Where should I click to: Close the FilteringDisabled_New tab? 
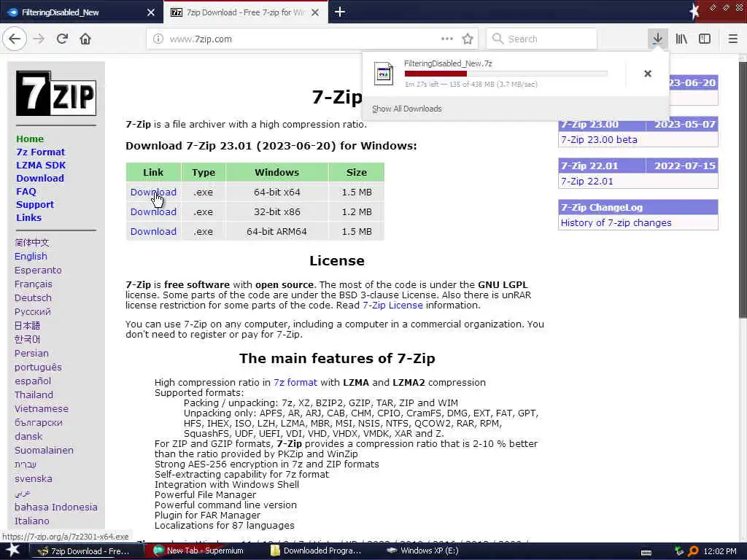click(150, 12)
